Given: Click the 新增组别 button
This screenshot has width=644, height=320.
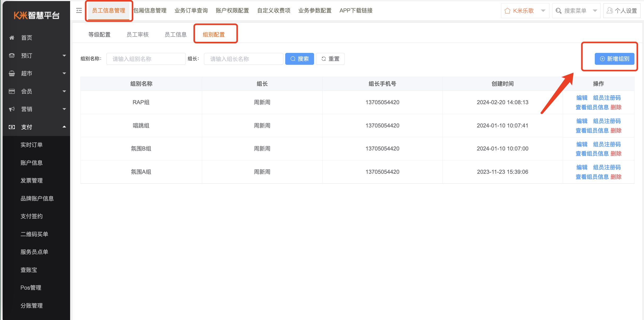Looking at the screenshot, I should (614, 59).
